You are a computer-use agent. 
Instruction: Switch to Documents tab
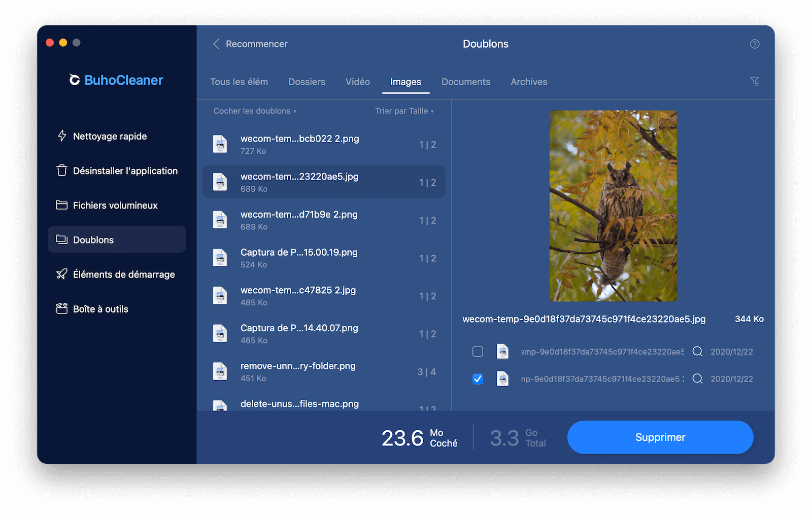(466, 82)
